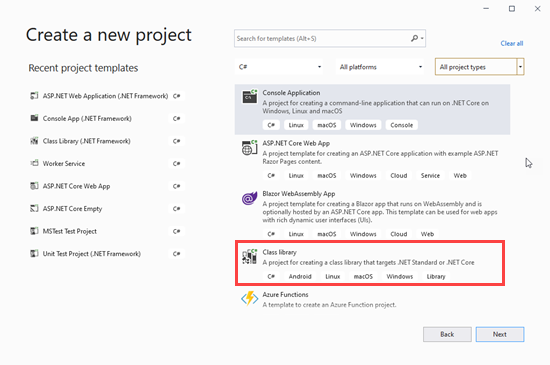Click the Azure Functions lightning icon
This screenshot has height=365, width=550.
pos(249,298)
